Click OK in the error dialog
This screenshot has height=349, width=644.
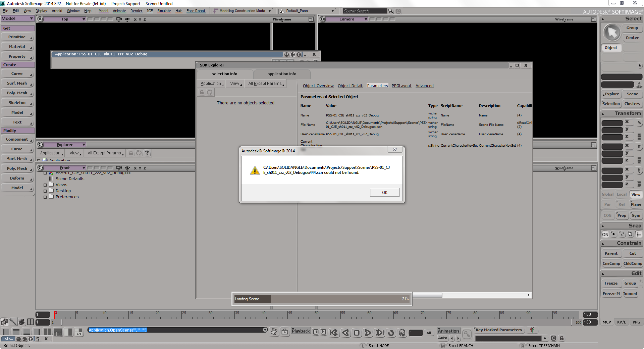(x=384, y=192)
